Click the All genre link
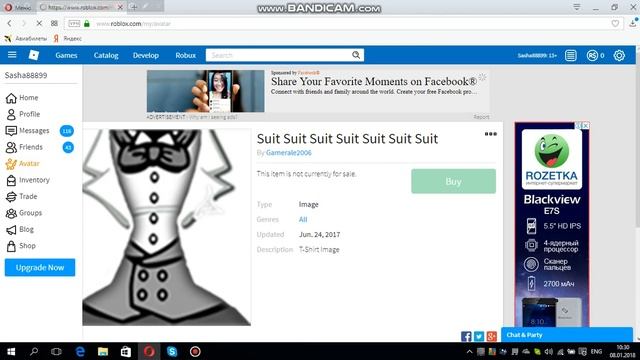 (303, 220)
